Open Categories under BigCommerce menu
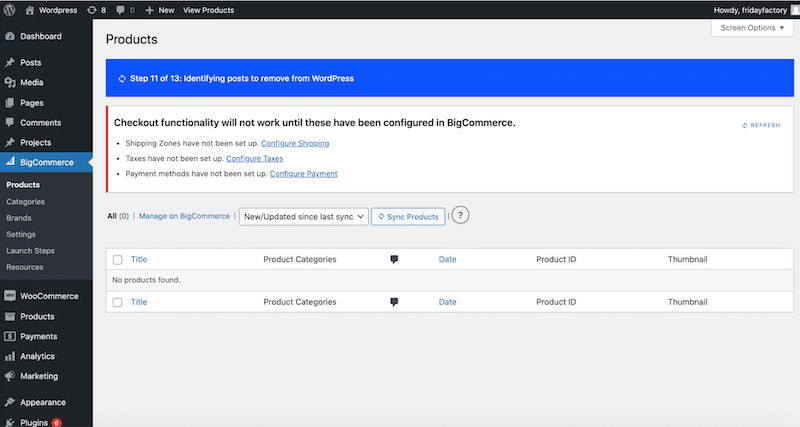Screen dimensions: 800x427 [x=25, y=201]
